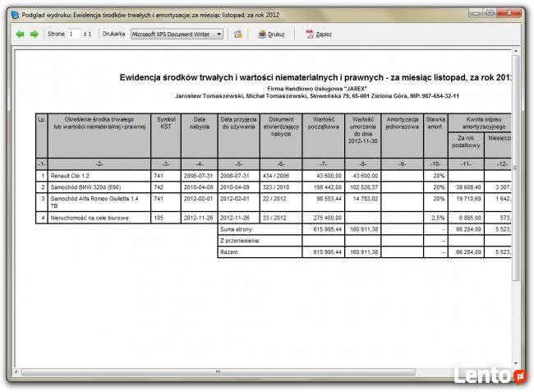Click the vertical scrollbar thumb
The height and width of the screenshot is (392, 534).
tap(516, 168)
